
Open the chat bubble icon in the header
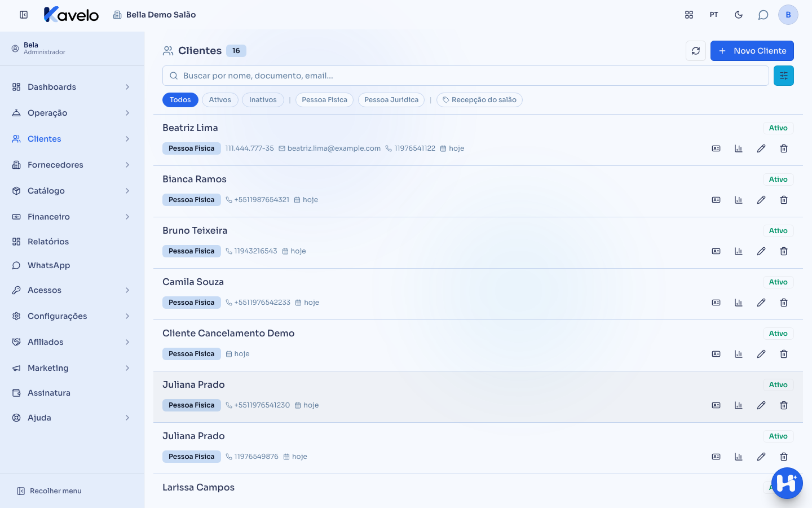(764, 15)
